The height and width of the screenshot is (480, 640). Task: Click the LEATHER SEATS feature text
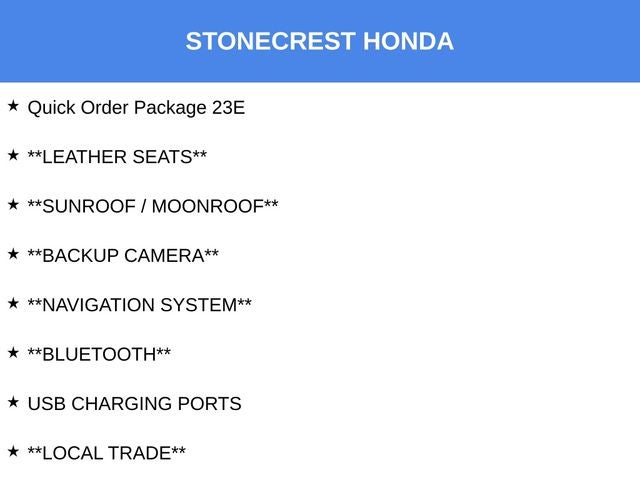(x=117, y=157)
